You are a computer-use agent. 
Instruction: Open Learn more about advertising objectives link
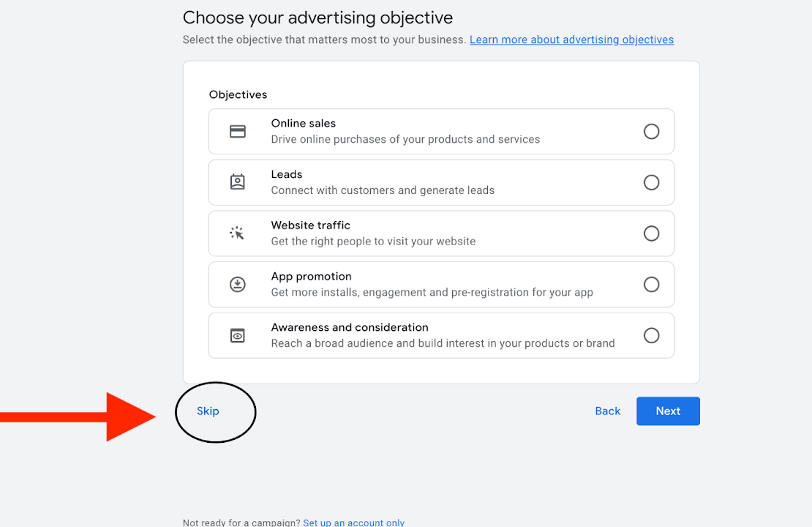coord(571,40)
